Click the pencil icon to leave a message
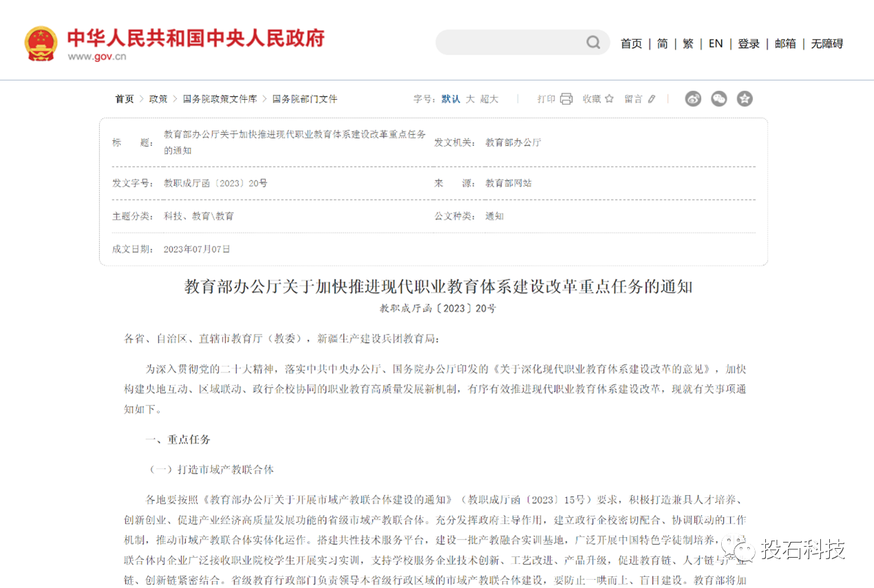Screen dimensions: 874x588 coord(652,99)
